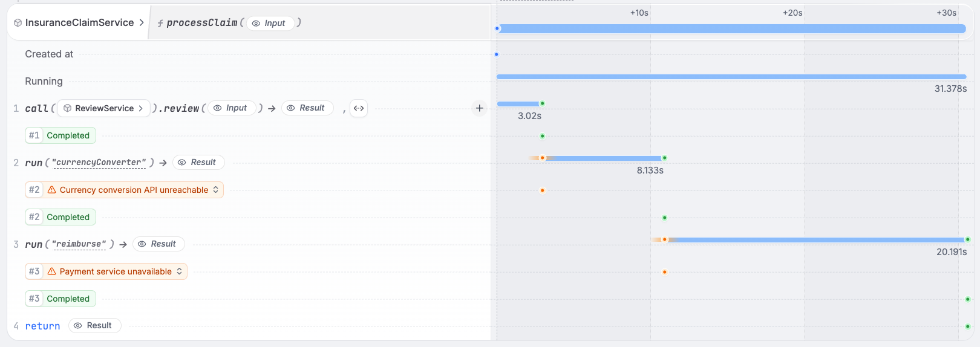Click the "currencyConverter" run name

(99, 163)
